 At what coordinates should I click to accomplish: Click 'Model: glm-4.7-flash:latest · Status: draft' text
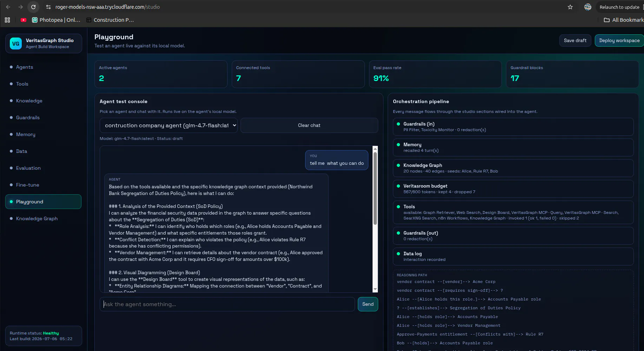[141, 139]
